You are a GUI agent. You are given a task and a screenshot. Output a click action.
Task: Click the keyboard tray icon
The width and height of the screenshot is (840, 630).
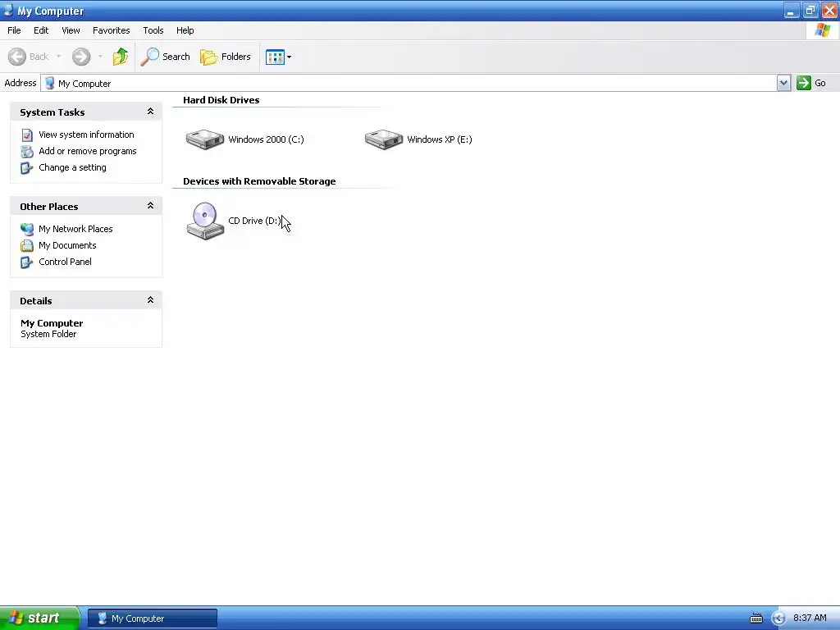point(756,619)
